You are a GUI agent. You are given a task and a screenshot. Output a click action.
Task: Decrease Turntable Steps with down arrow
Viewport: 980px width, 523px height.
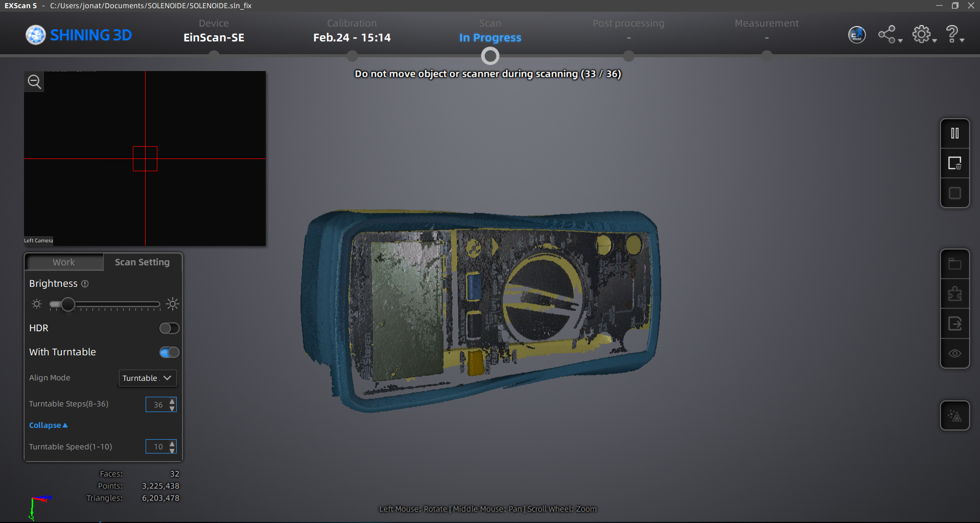(172, 408)
